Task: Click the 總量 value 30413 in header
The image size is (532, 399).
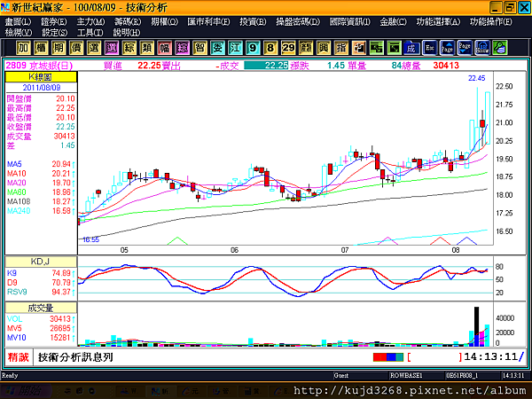Action: [x=446, y=66]
